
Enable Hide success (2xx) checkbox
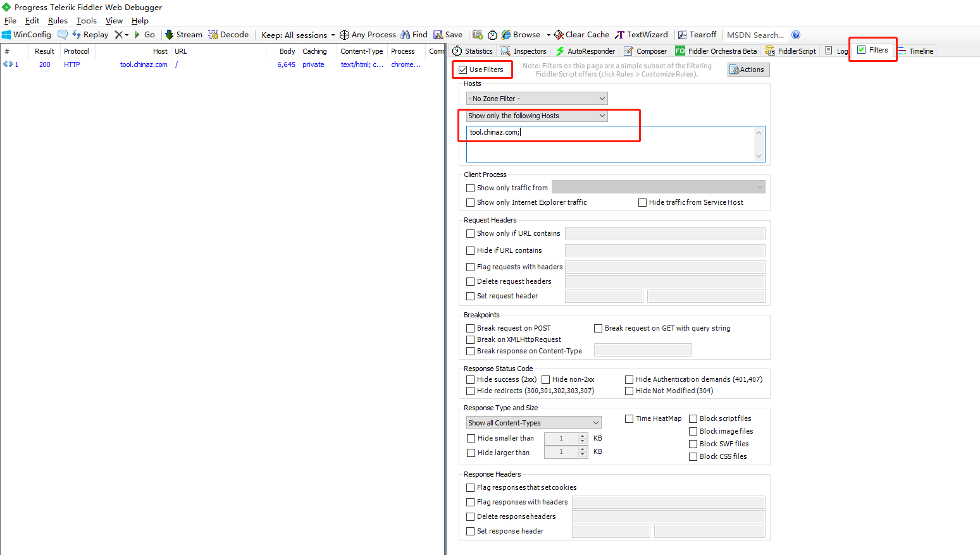tap(471, 380)
